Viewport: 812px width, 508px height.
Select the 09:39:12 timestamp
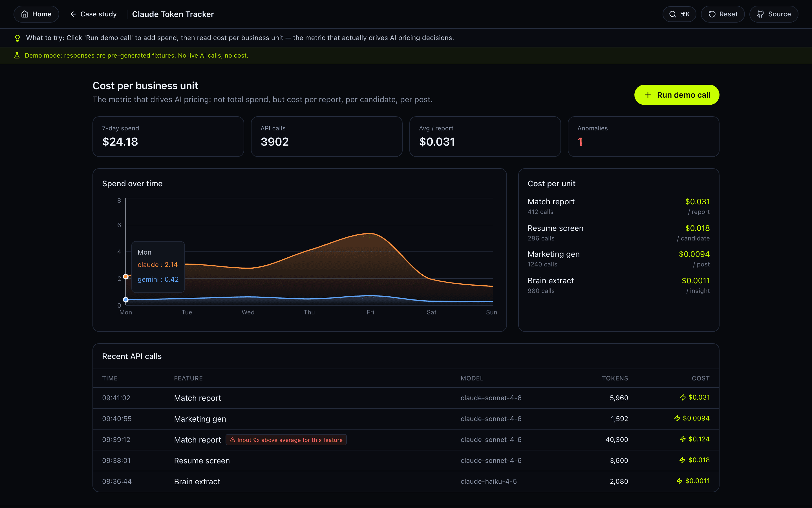pos(116,439)
